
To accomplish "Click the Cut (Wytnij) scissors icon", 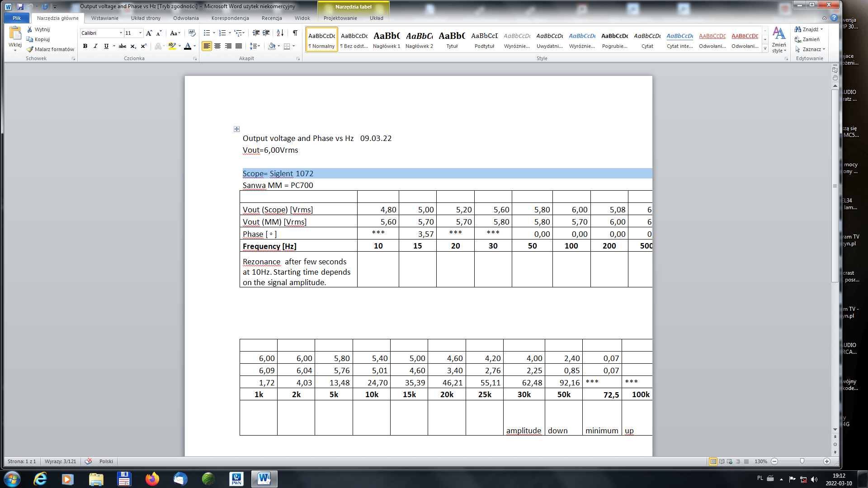I will (30, 29).
